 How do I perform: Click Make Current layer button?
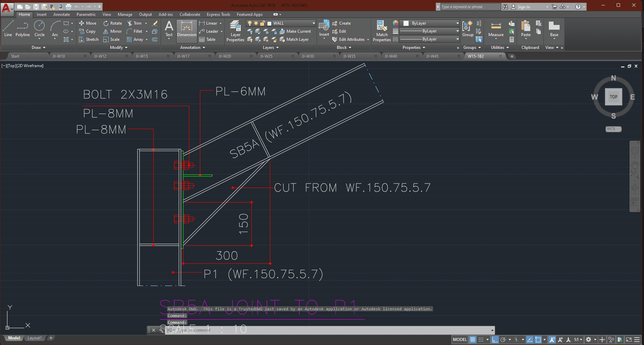click(x=295, y=31)
